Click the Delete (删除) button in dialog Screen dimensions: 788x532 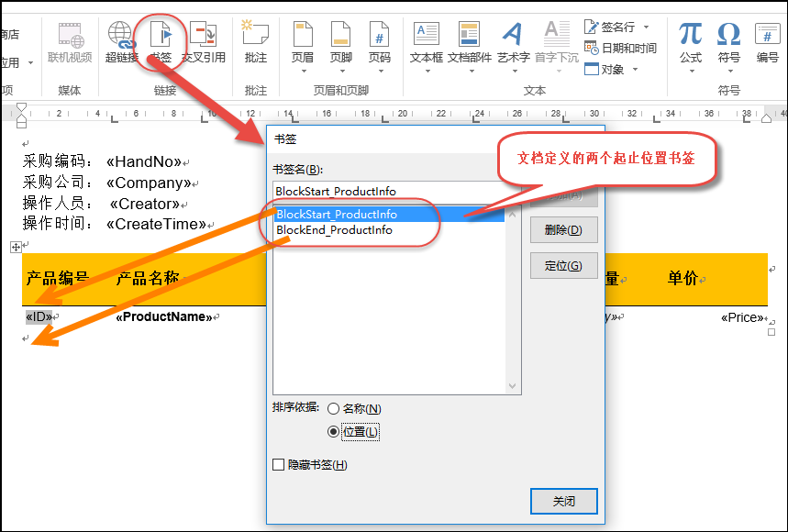[564, 230]
